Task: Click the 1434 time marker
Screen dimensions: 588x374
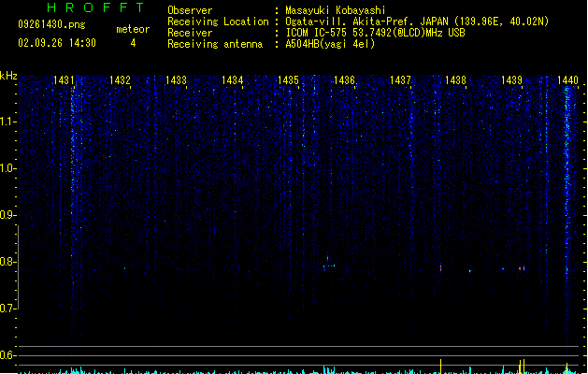Action: 232,80
